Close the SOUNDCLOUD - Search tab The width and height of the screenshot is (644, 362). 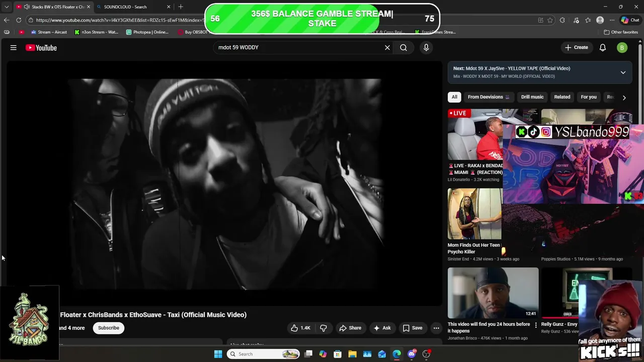pyautogui.click(x=169, y=7)
